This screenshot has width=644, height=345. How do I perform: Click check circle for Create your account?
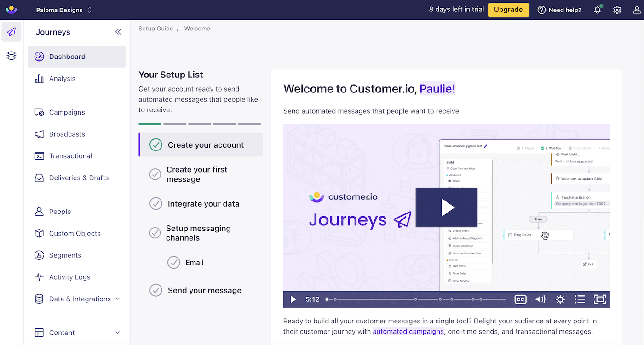(x=156, y=145)
